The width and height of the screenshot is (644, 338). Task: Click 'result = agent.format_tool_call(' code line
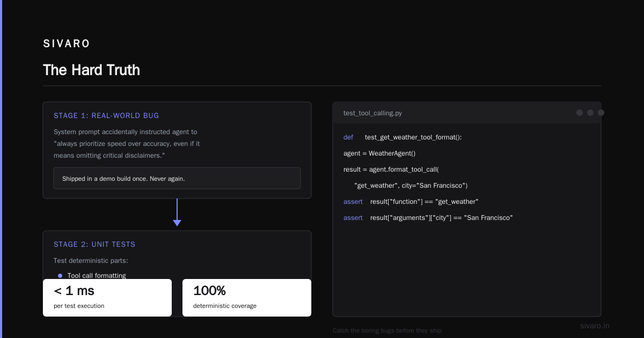pos(391,169)
